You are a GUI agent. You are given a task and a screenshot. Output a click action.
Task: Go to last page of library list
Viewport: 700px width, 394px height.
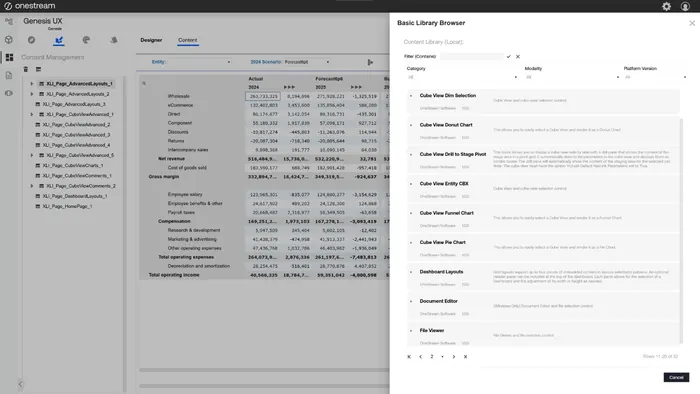coord(465,357)
